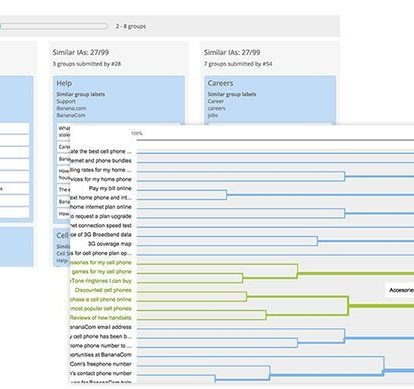Open the Careers group card header

pos(220,83)
